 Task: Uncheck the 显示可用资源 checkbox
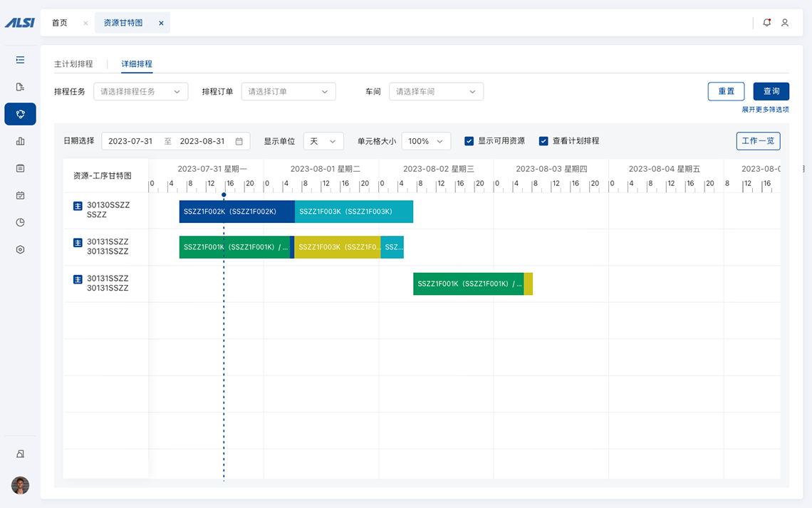point(469,141)
